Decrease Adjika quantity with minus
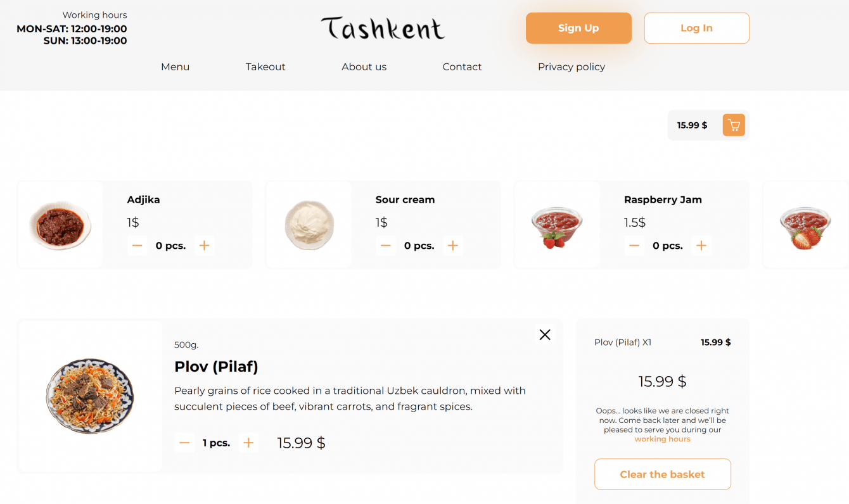 point(137,246)
